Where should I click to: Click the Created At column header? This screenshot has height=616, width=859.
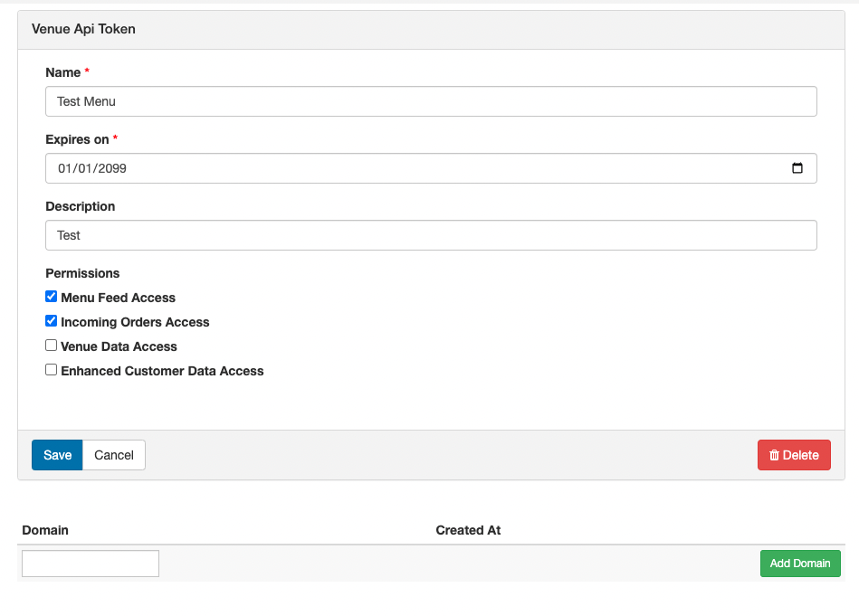point(468,530)
